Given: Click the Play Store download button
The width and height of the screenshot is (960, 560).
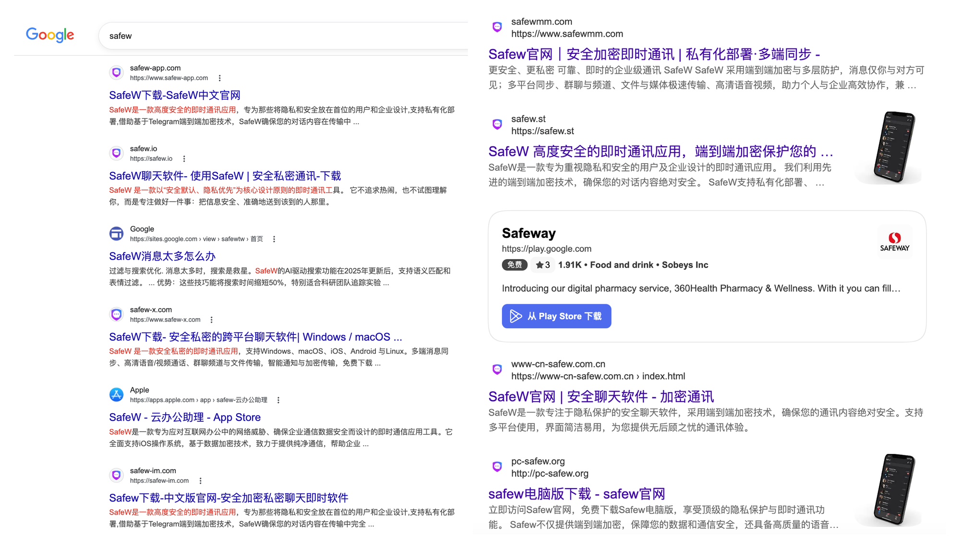Looking at the screenshot, I should (x=556, y=316).
